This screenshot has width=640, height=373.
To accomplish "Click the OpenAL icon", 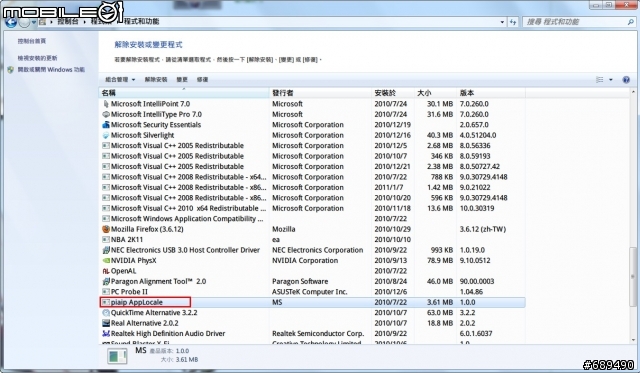I will pos(106,271).
